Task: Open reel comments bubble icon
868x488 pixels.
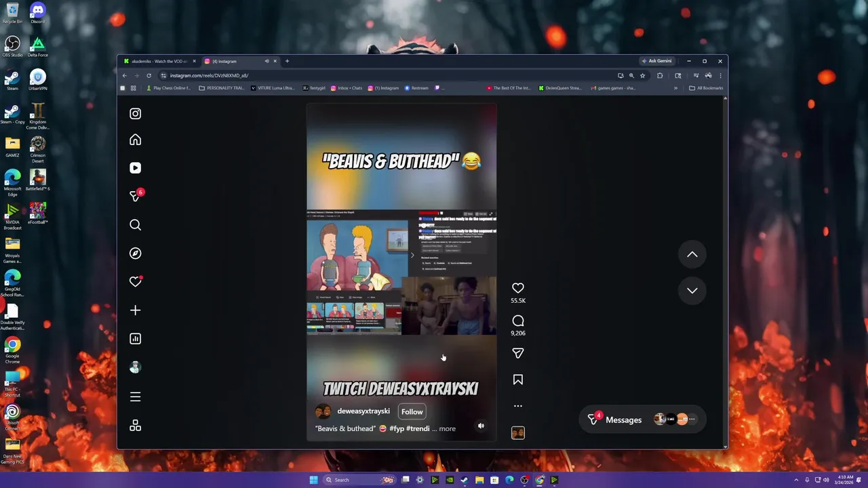Action: (518, 321)
